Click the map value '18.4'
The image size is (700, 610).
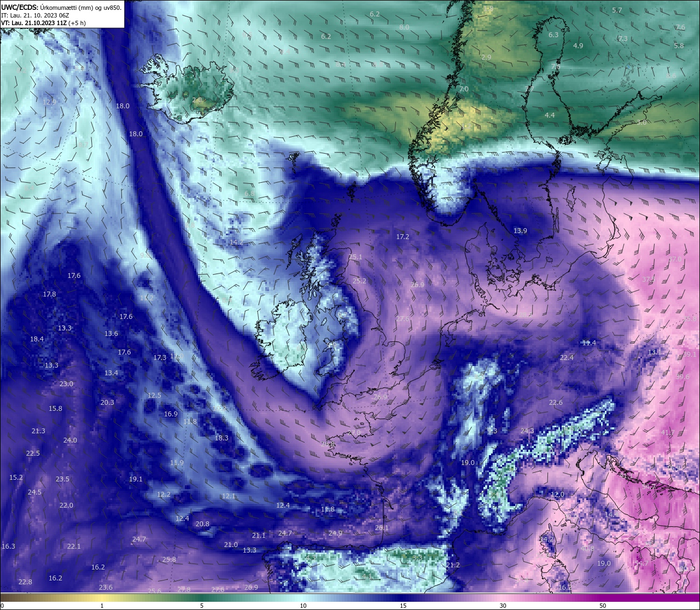click(37, 339)
